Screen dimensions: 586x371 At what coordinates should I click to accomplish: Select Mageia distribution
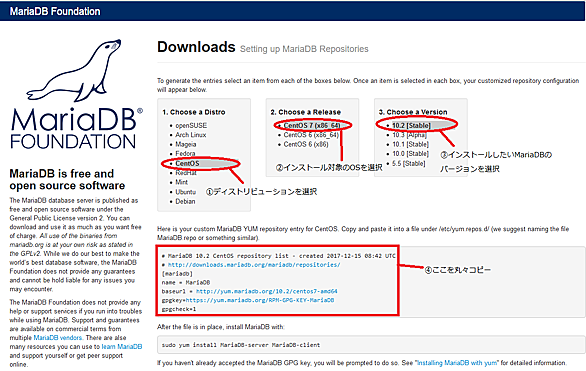point(186,144)
